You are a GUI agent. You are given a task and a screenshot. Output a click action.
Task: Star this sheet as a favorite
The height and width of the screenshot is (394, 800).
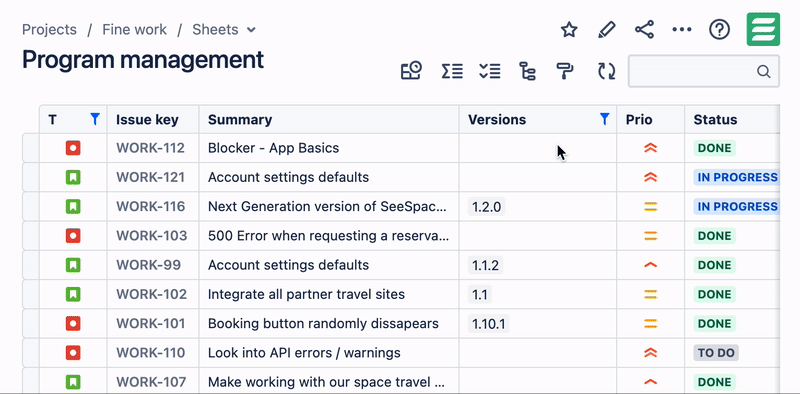coord(569,30)
